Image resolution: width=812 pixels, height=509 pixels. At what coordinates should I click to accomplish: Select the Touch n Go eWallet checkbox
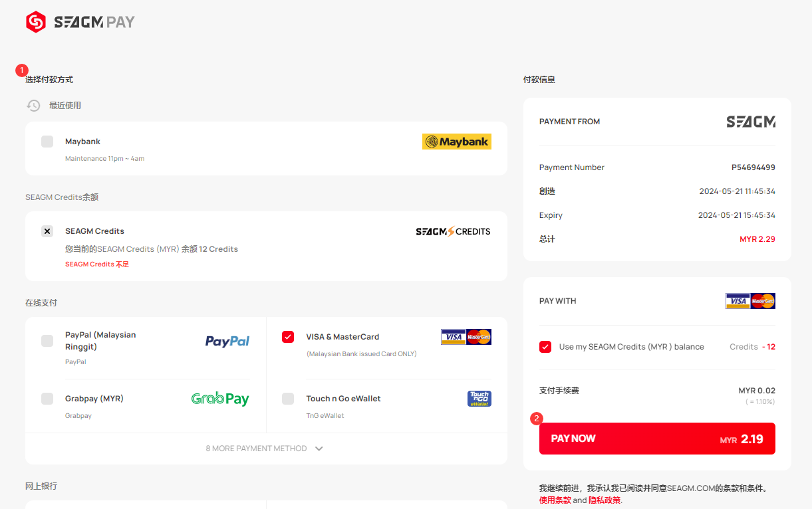pyautogui.click(x=288, y=399)
